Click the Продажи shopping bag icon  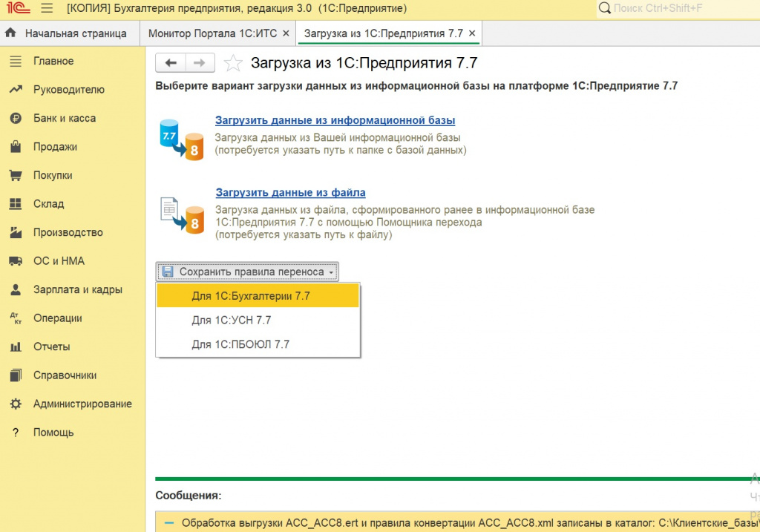tap(16, 146)
